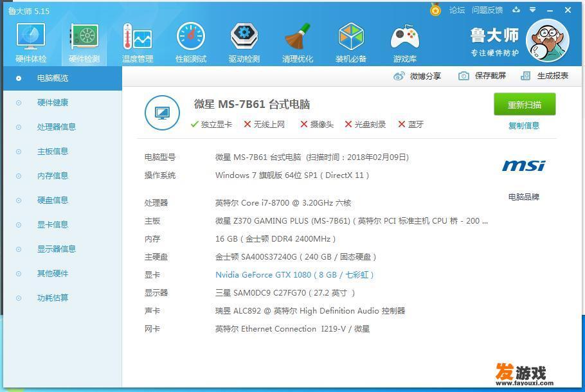585x392 pixels.
Task: Click the skin/upgrade icon next to 问题反馈
Action: (x=516, y=10)
